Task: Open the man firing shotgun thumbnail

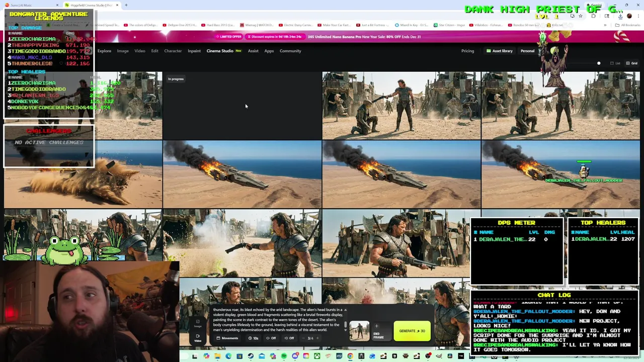Action: [x=242, y=243]
